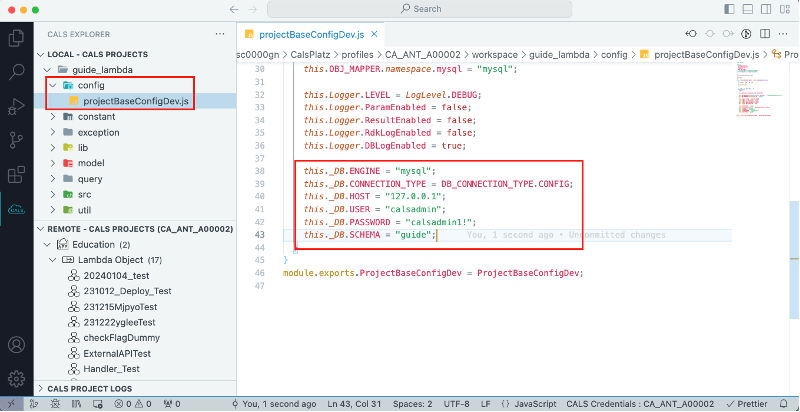Screen dimensions: 800x412
Task: Open CALS Explorer more actions ellipsis
Action: point(220,34)
